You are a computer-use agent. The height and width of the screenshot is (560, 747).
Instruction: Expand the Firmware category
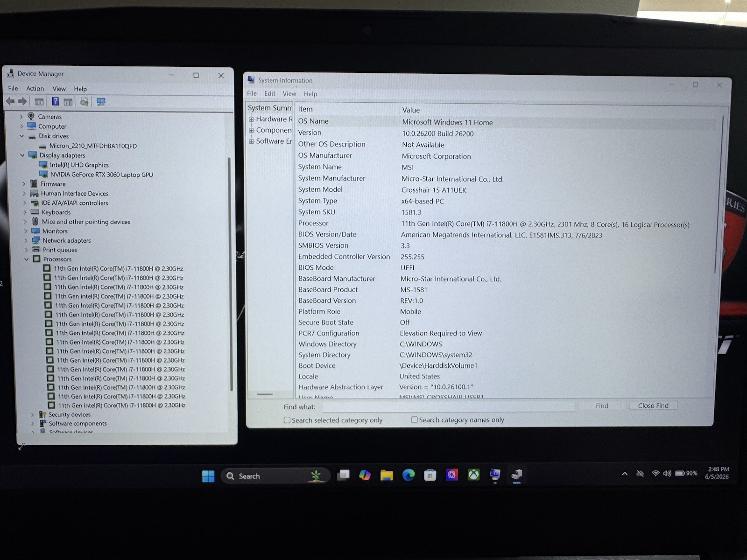[x=24, y=184]
